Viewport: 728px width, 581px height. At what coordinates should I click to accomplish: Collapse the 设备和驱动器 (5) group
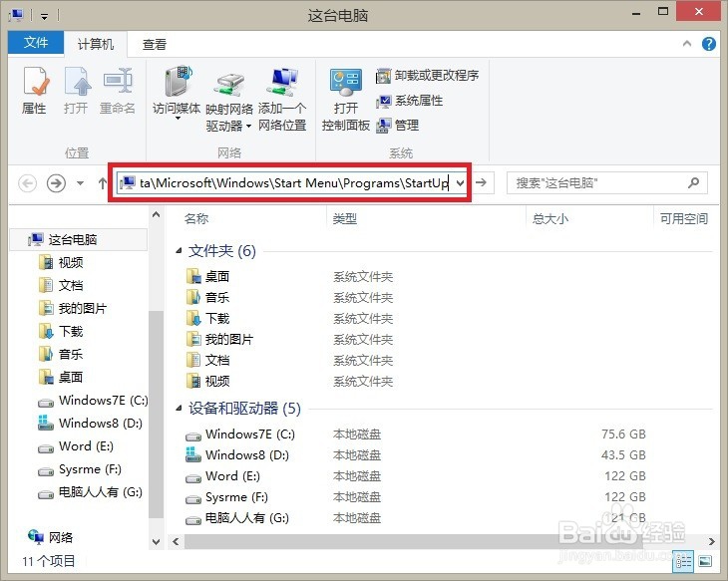179,409
